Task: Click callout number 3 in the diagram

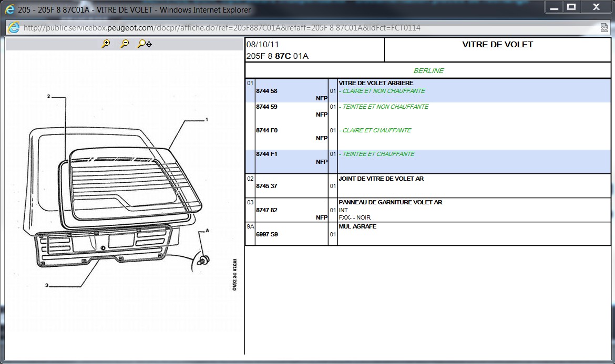Action: pos(47,285)
